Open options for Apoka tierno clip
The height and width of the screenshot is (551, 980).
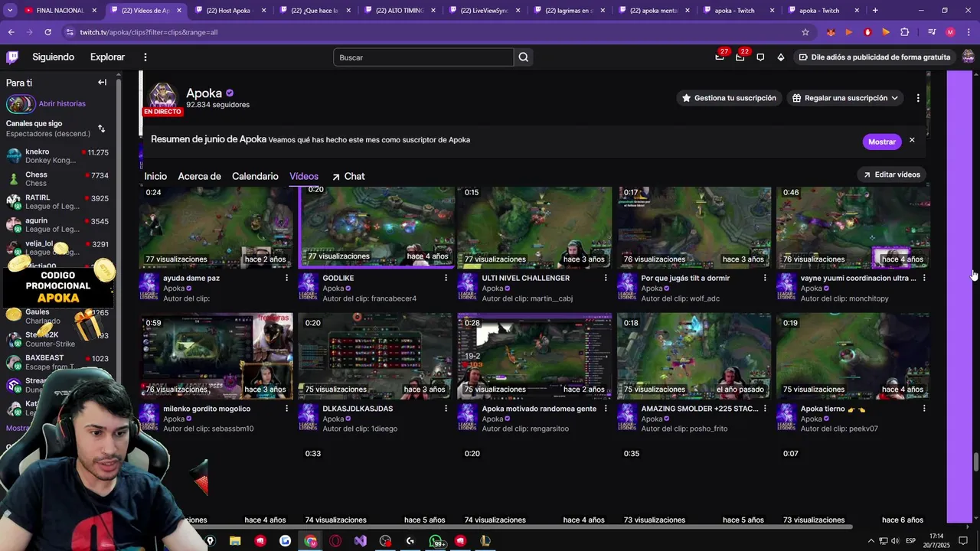point(924,409)
